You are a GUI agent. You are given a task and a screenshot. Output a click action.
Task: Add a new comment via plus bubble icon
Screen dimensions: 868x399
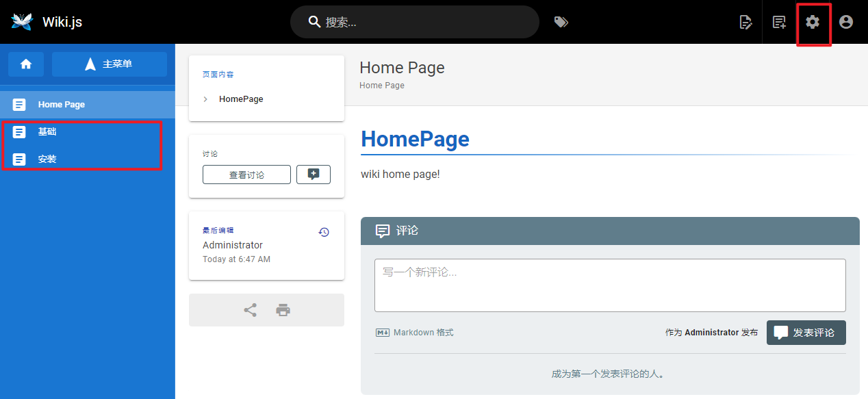pos(314,175)
